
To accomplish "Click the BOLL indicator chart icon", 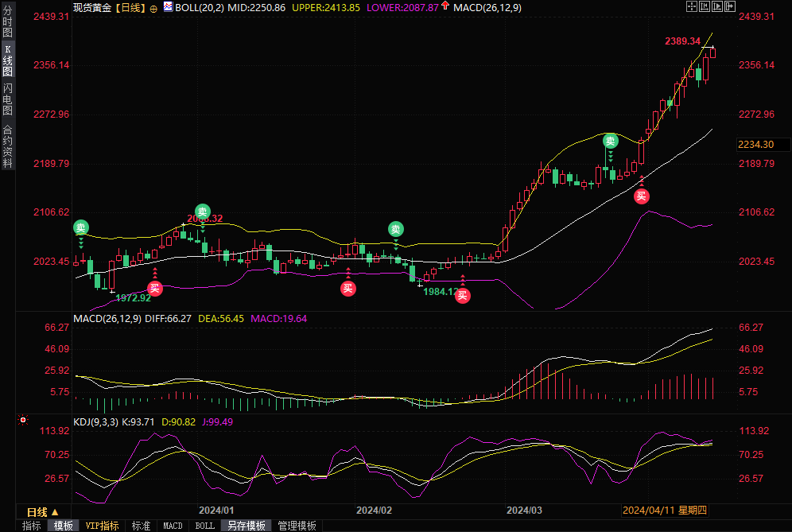I will tap(168, 7).
